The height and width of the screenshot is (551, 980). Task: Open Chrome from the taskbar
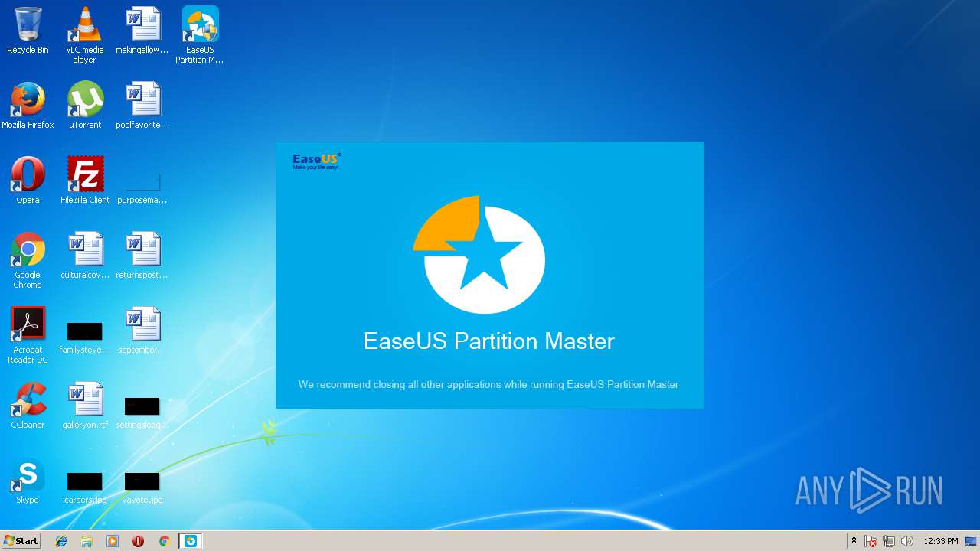[x=164, y=541]
